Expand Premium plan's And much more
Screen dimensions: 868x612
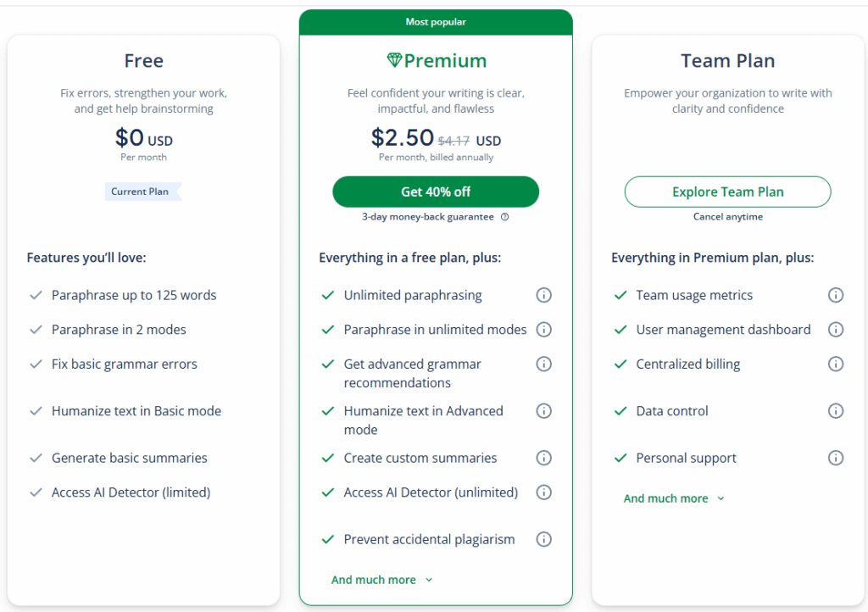(x=381, y=580)
